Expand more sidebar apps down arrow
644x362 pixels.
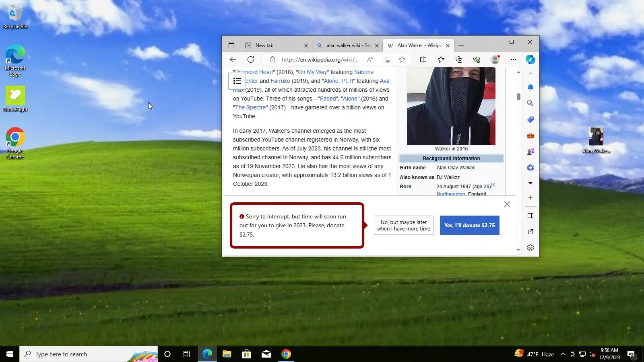[x=530, y=183]
